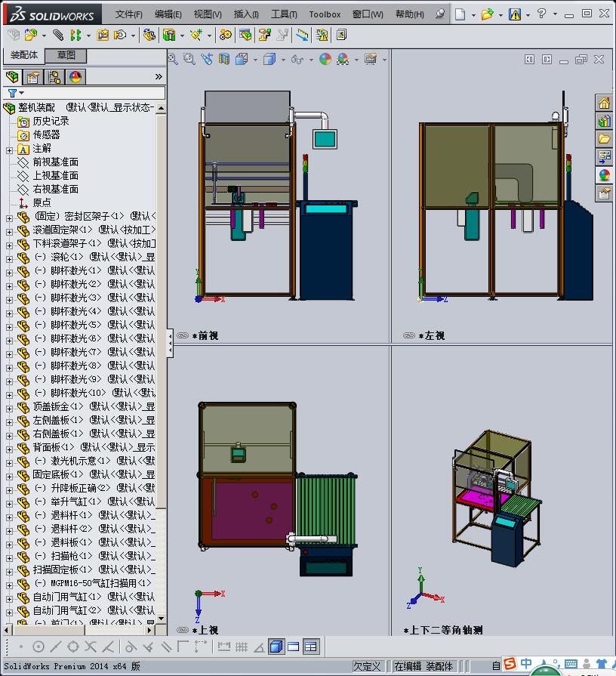Click the Insert Components icon

pyautogui.click(x=30, y=35)
